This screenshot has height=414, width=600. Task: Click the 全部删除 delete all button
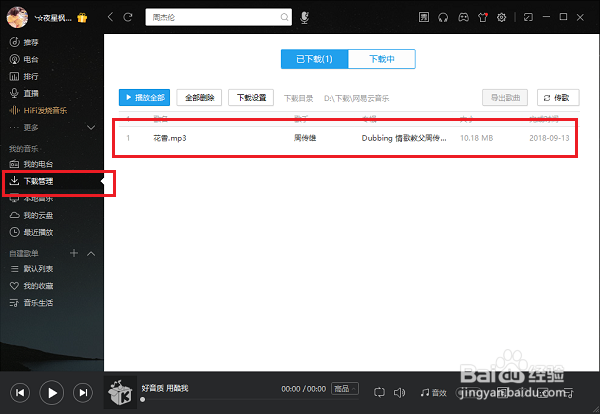(x=199, y=98)
